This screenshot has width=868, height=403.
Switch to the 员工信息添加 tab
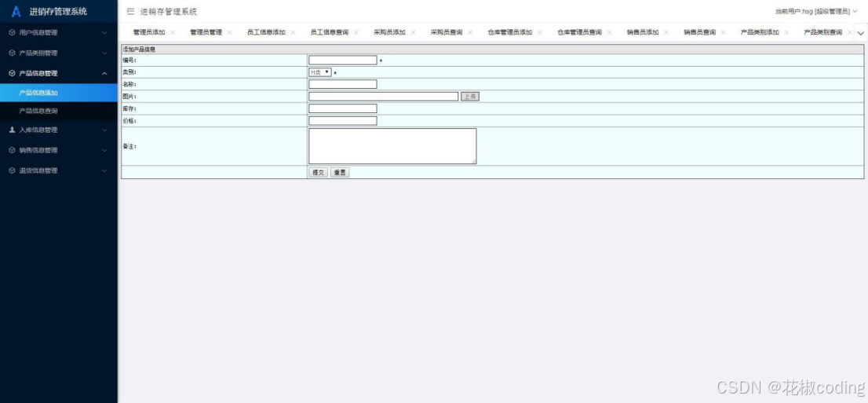click(x=266, y=33)
